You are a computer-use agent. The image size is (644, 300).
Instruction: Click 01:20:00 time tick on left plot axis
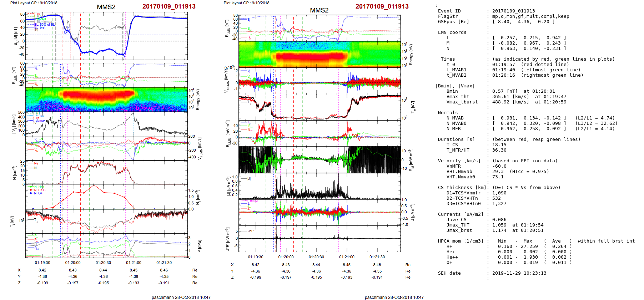pos(73,263)
